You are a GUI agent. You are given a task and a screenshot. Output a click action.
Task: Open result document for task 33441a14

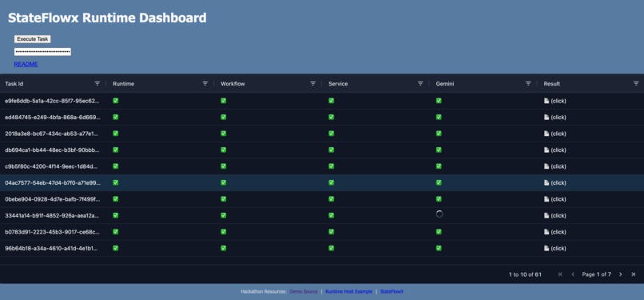pos(555,215)
